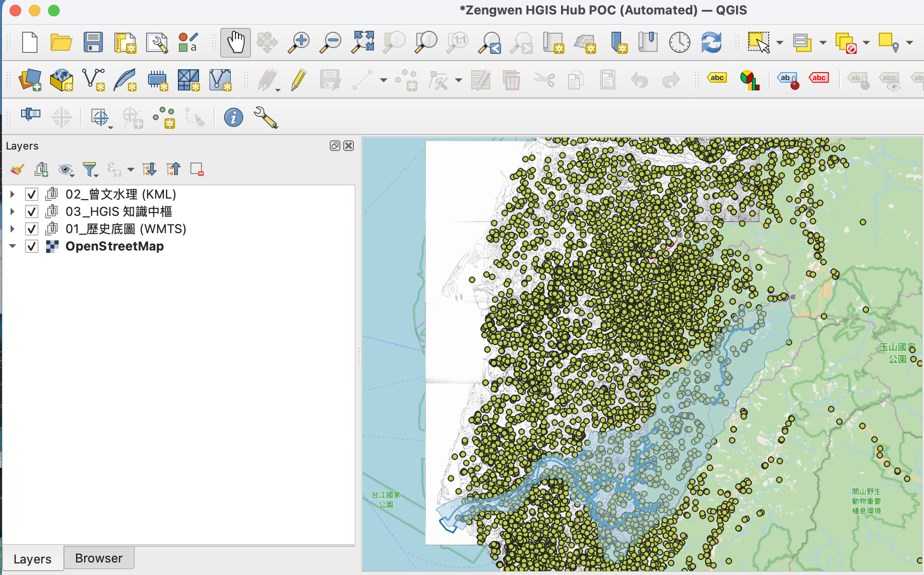Screen dimensions: 924x575
Task: Switch to the Browser tab
Action: pyautogui.click(x=99, y=558)
